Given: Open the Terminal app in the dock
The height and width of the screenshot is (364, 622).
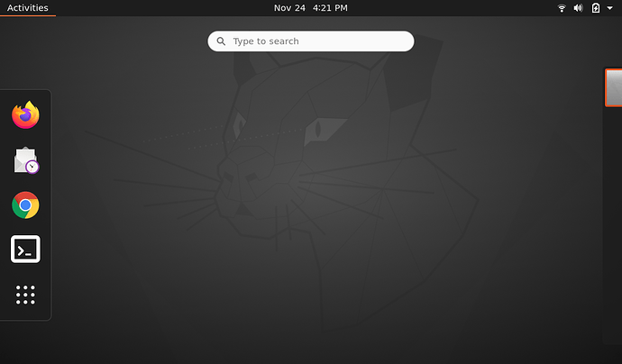Looking at the screenshot, I should tap(25, 249).
